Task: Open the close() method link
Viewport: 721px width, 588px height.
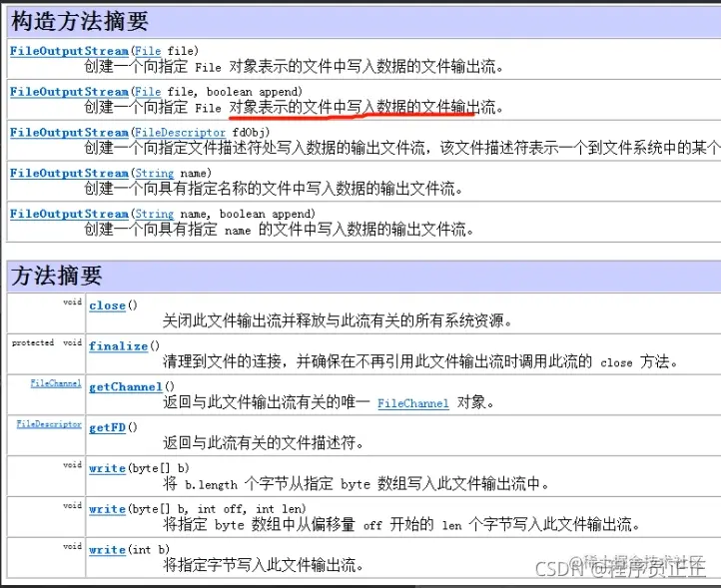Action: point(108,305)
